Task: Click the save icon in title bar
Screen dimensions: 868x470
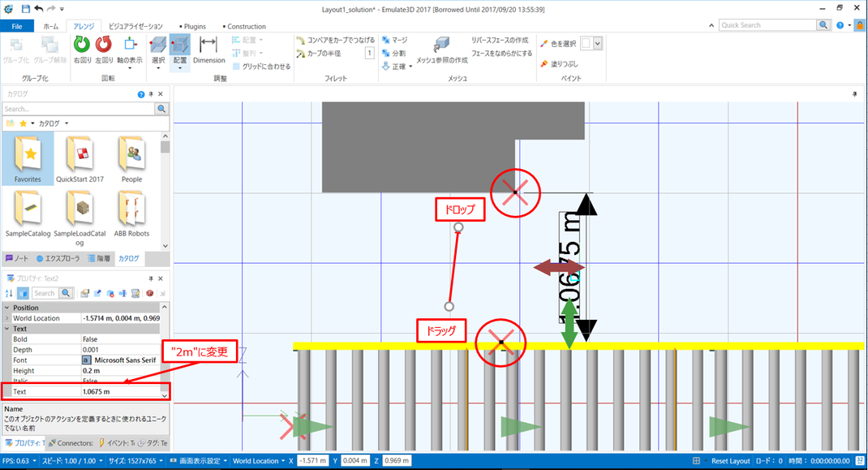Action: 25,8
